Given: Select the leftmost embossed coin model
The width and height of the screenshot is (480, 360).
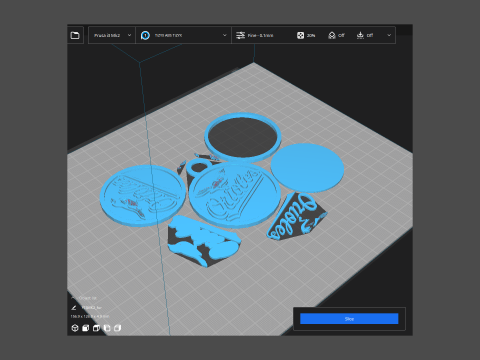Looking at the screenshot, I should (143, 196).
